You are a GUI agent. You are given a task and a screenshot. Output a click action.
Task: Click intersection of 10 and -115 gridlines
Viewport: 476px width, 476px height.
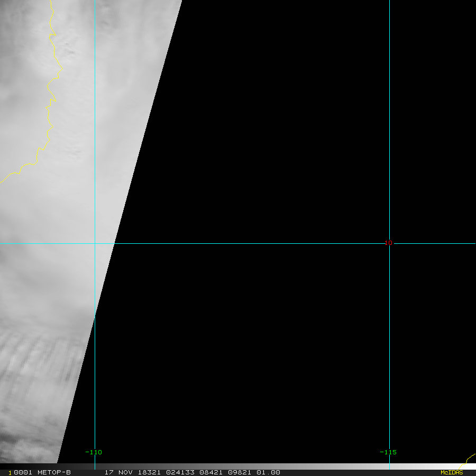[389, 243]
